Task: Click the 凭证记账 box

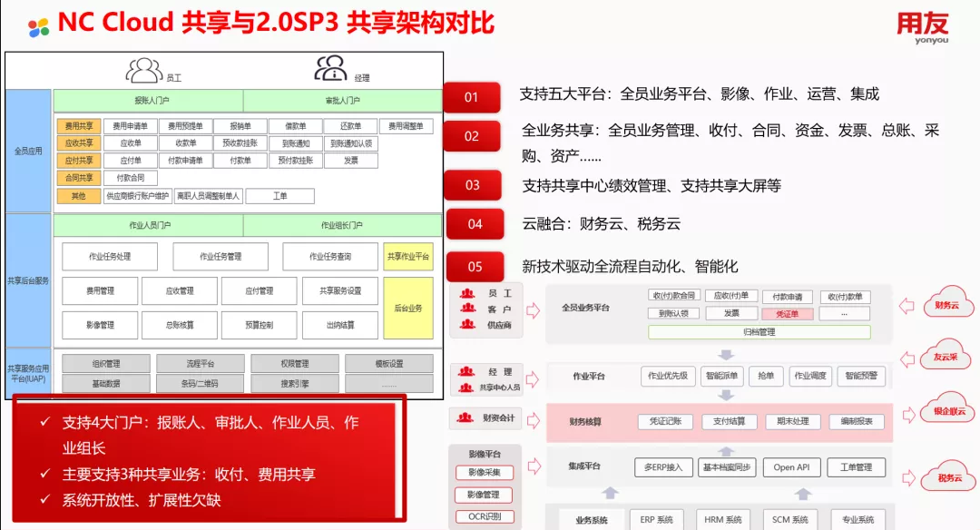Action: [666, 421]
